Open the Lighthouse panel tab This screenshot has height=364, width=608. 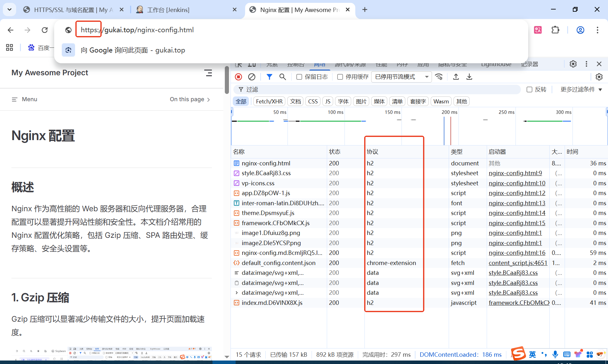(x=496, y=64)
